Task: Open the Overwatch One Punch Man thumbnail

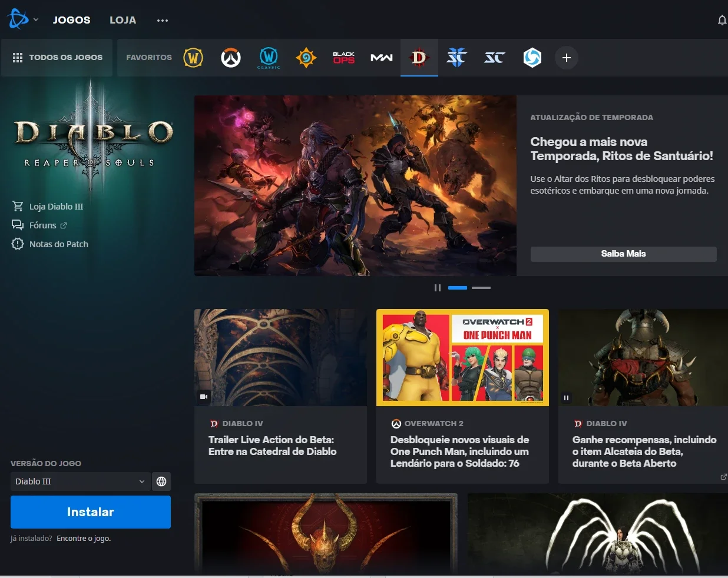Action: [462, 357]
